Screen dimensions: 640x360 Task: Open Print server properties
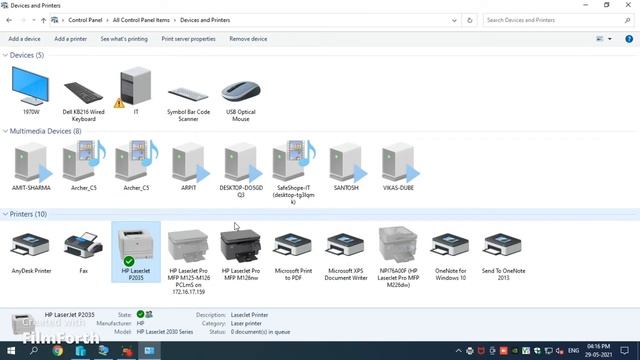point(189,39)
